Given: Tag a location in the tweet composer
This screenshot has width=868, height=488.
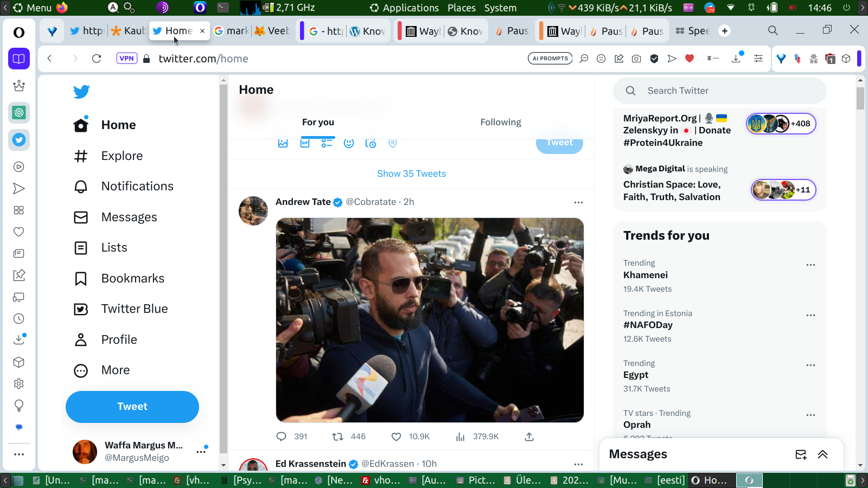Looking at the screenshot, I should click(393, 143).
